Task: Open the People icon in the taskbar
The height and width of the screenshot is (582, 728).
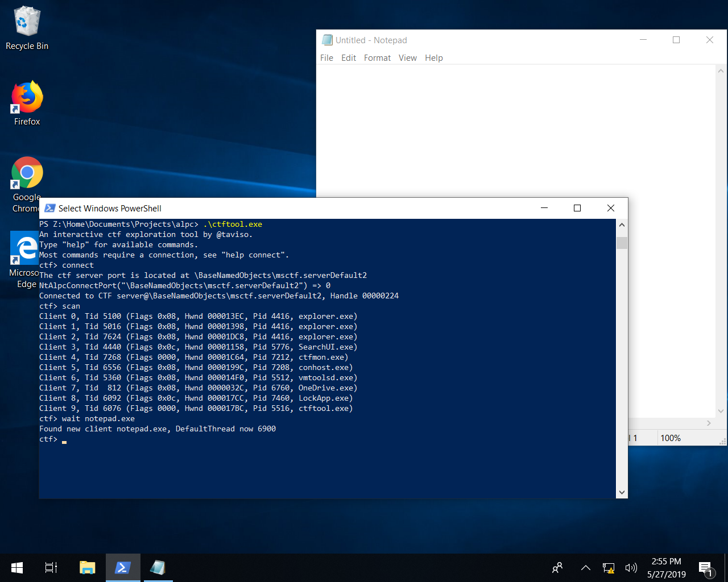Action: point(557,568)
